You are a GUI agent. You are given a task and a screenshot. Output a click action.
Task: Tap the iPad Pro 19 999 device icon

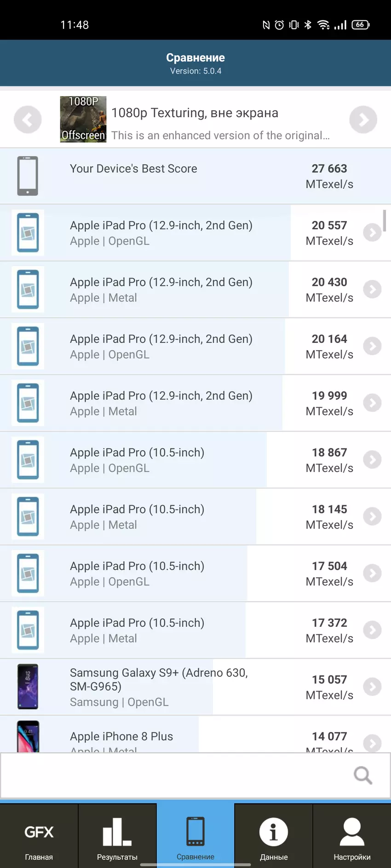coord(28,403)
